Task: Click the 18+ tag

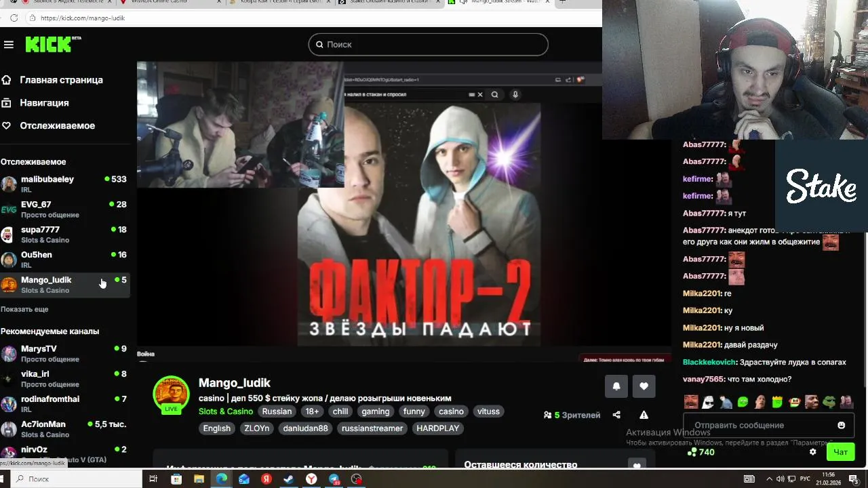Action: coord(312,411)
